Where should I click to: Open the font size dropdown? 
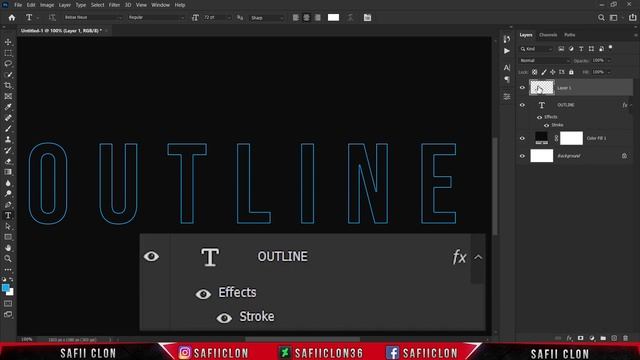[x=217, y=18]
